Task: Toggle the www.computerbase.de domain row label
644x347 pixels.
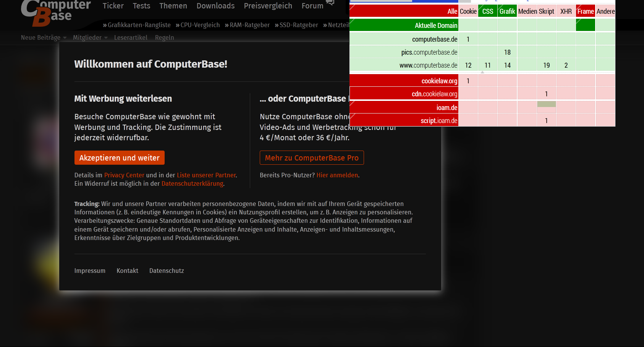Action: [x=404, y=65]
